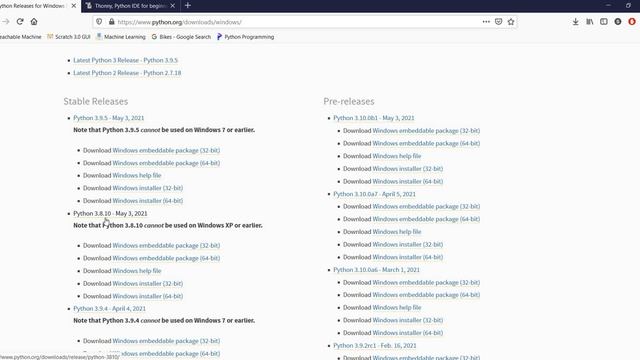
Task: Download Python 3.10.0a6 Windows installer (64-bit)
Action: 408,333
